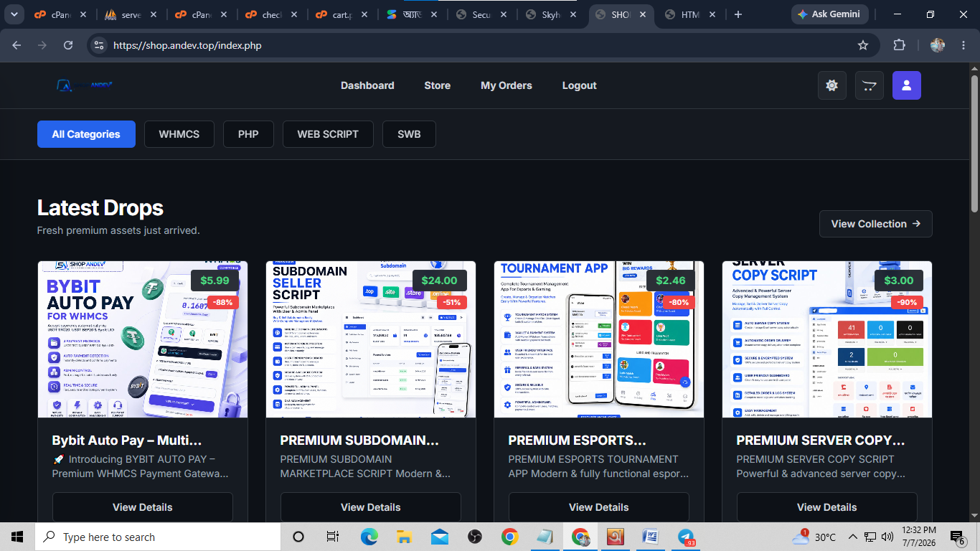The width and height of the screenshot is (980, 551).
Task: Close the HTM tab
Action: pyautogui.click(x=712, y=14)
